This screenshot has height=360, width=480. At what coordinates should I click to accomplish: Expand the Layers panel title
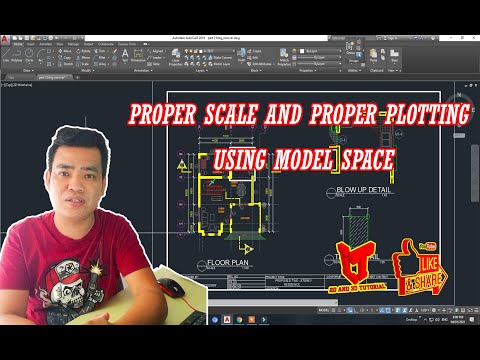pyautogui.click(x=201, y=71)
